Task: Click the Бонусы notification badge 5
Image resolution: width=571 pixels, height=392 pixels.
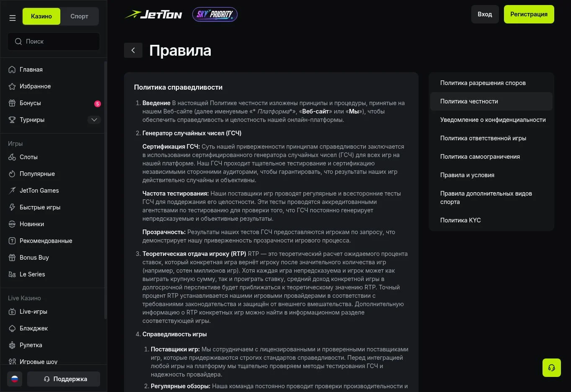Action: click(x=98, y=103)
